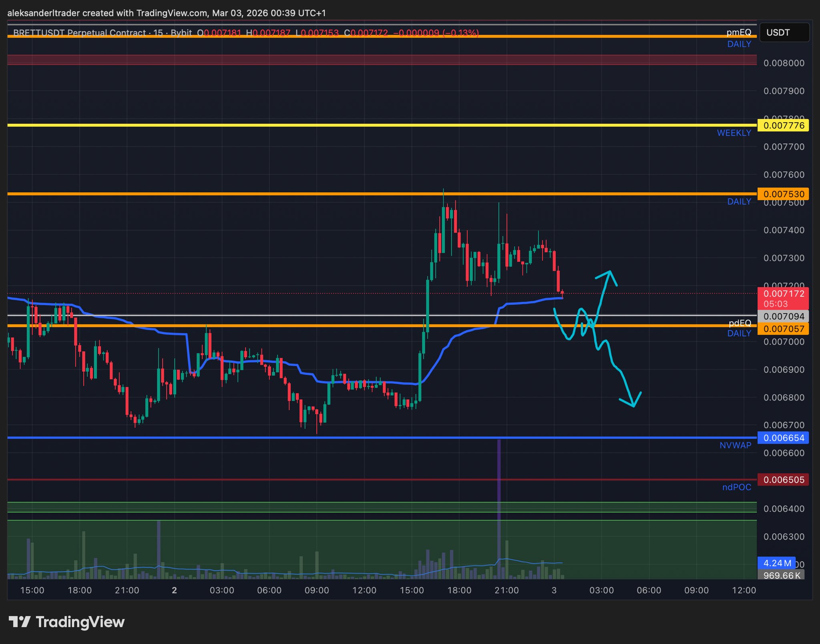Viewport: 820px width, 644px height.
Task: Open the USDT currency selector
Action: point(784,32)
